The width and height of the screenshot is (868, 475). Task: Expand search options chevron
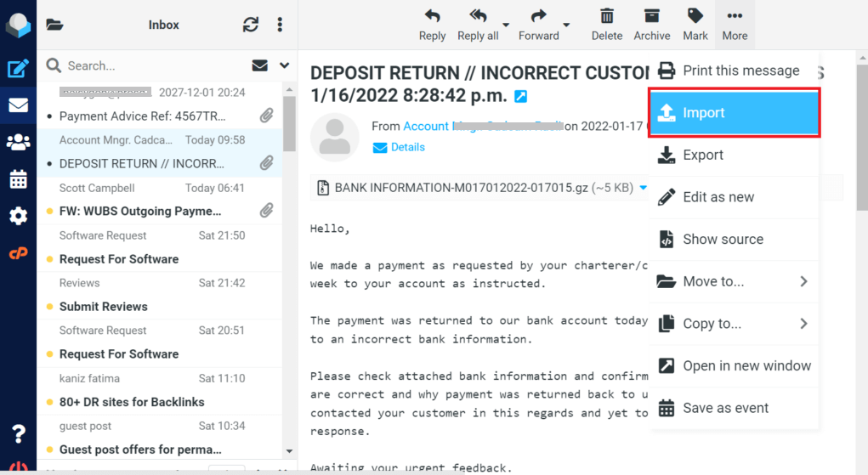coord(285,65)
